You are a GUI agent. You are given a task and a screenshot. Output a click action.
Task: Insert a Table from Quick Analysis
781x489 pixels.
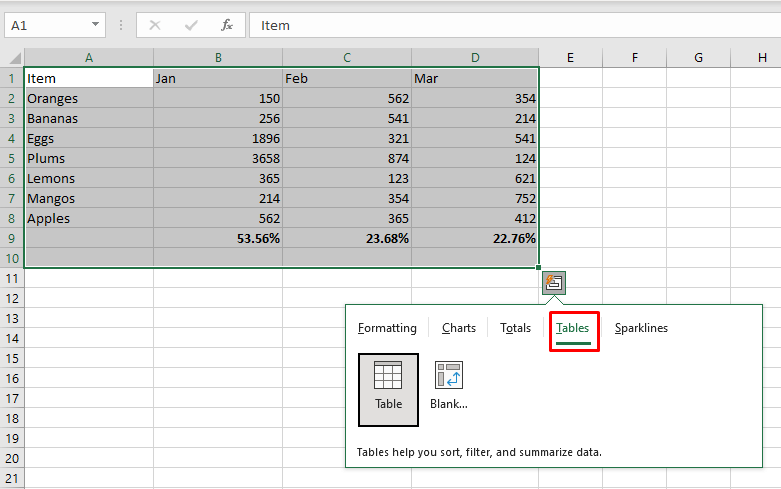tap(388, 388)
